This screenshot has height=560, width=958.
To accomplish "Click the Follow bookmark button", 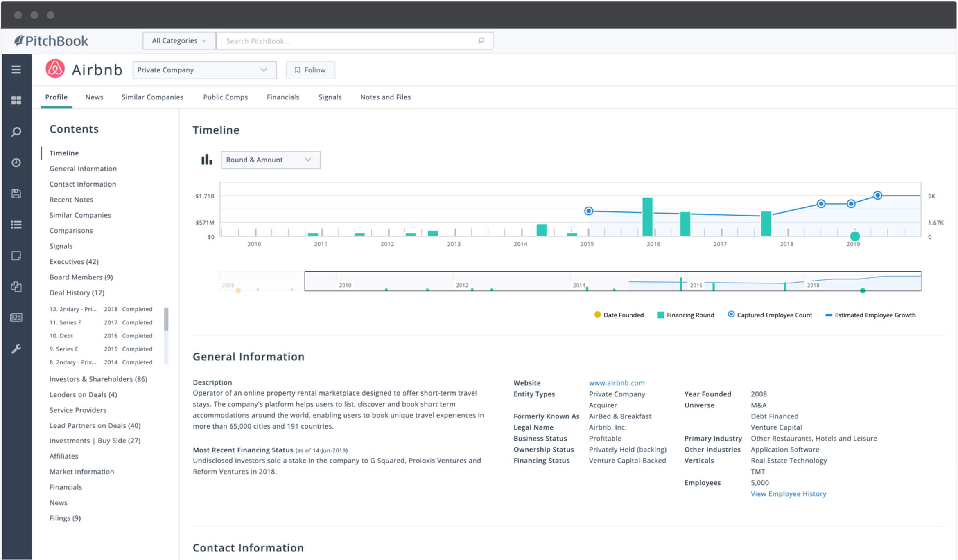I will tap(310, 70).
